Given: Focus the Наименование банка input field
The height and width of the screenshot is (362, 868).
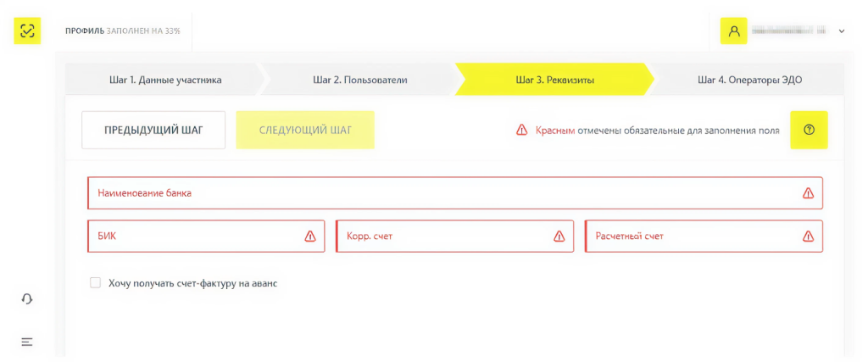Looking at the screenshot, I should (455, 193).
